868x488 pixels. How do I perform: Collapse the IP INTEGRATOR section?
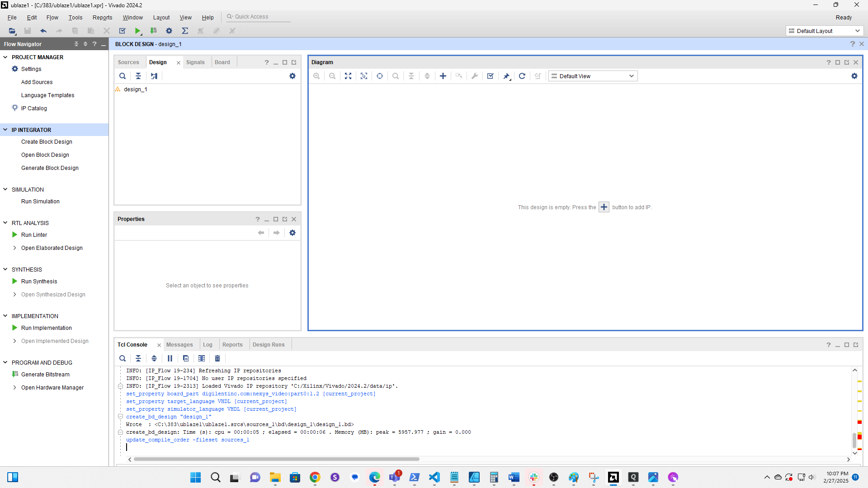[5, 130]
